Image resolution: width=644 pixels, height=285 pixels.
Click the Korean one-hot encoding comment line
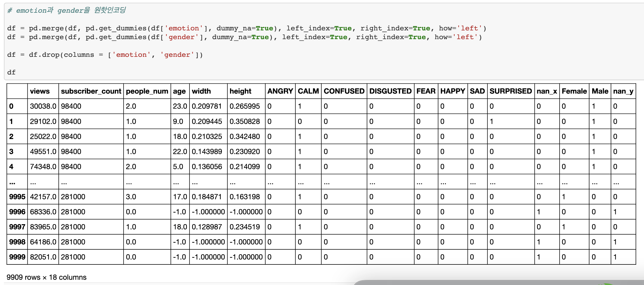coord(67,10)
